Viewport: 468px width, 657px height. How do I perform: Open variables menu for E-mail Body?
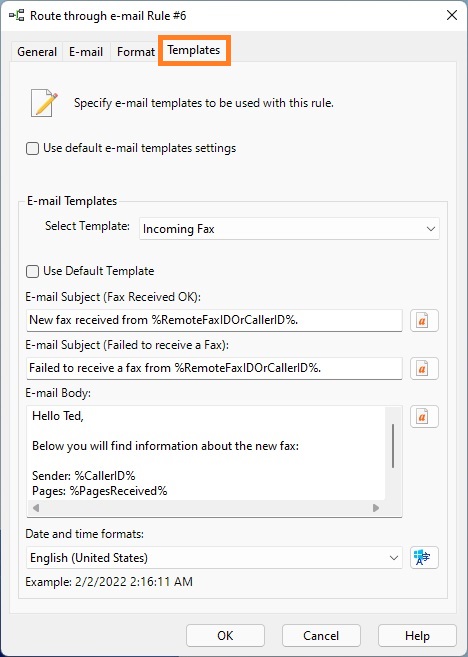(424, 416)
